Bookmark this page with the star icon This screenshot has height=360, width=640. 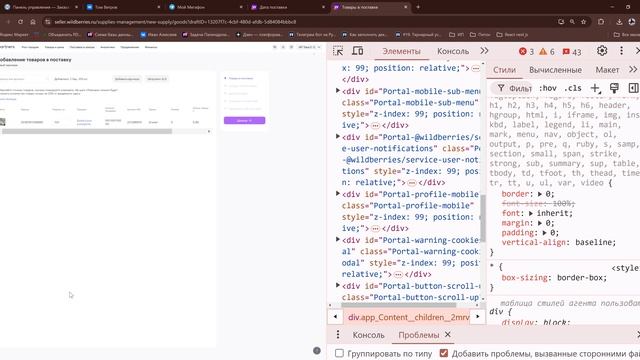tap(583, 22)
